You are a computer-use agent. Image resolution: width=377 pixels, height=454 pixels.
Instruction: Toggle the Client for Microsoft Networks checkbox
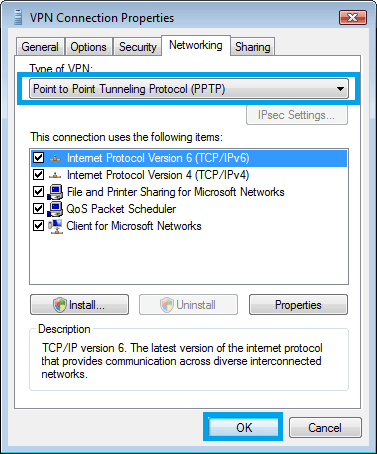[39, 226]
